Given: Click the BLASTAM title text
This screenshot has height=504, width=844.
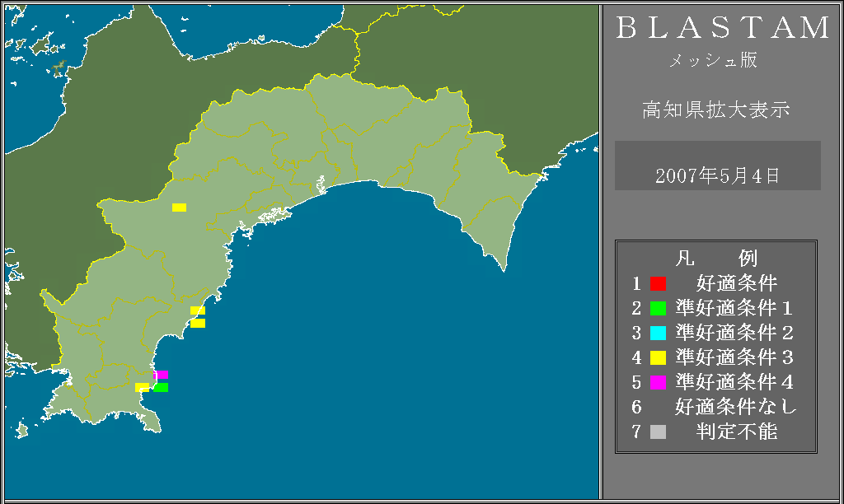Looking at the screenshot, I should (x=724, y=28).
